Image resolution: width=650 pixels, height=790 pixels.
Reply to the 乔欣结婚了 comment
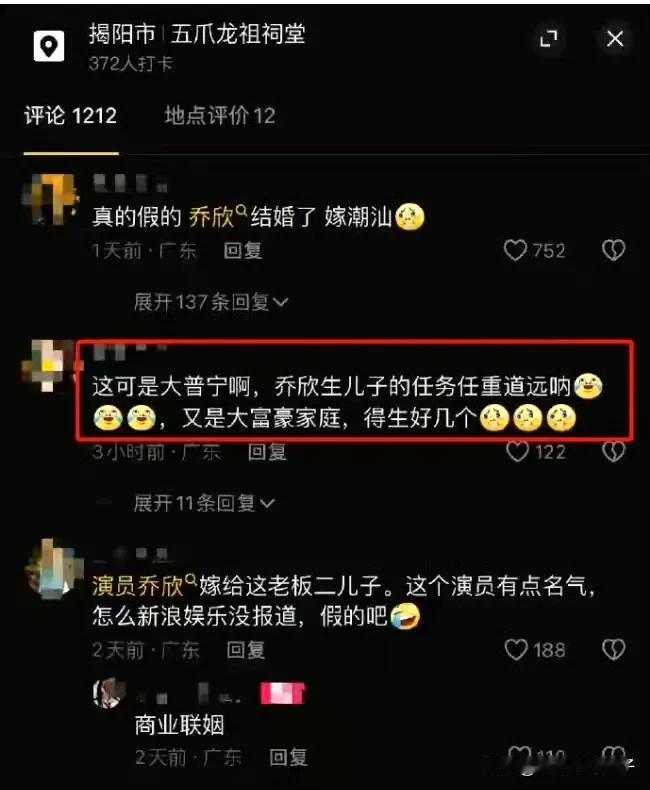243,250
